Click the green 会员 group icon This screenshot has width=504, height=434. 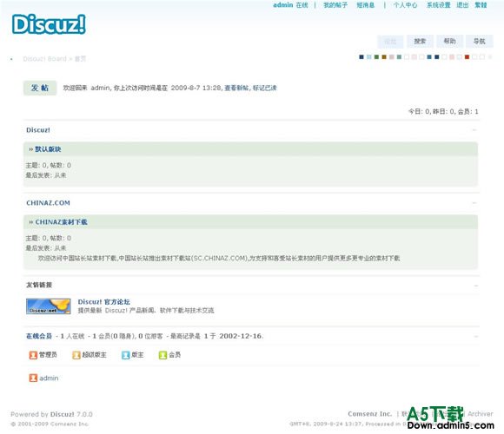[x=162, y=355]
